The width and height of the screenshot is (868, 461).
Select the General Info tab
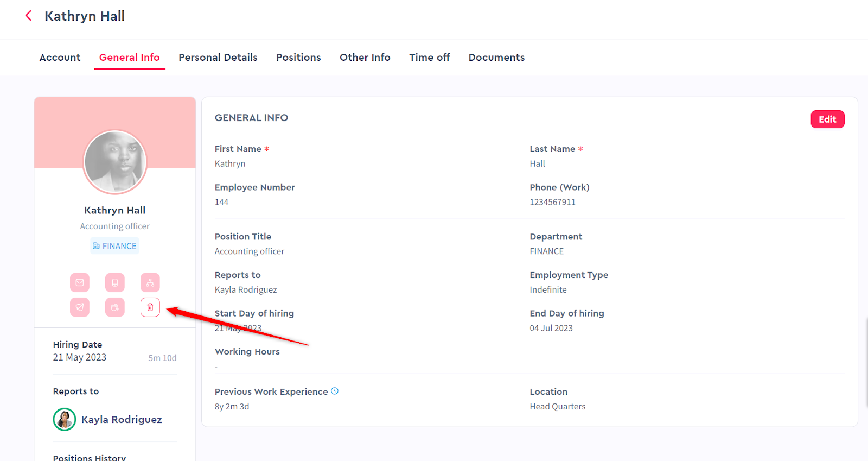point(129,58)
